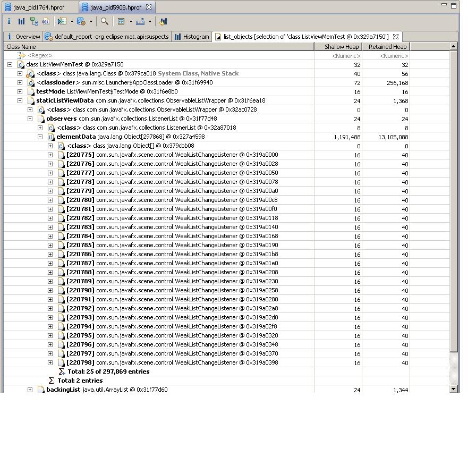Open the Export dropdown arrow
Screen dimensions: 476x456
pos(150,22)
